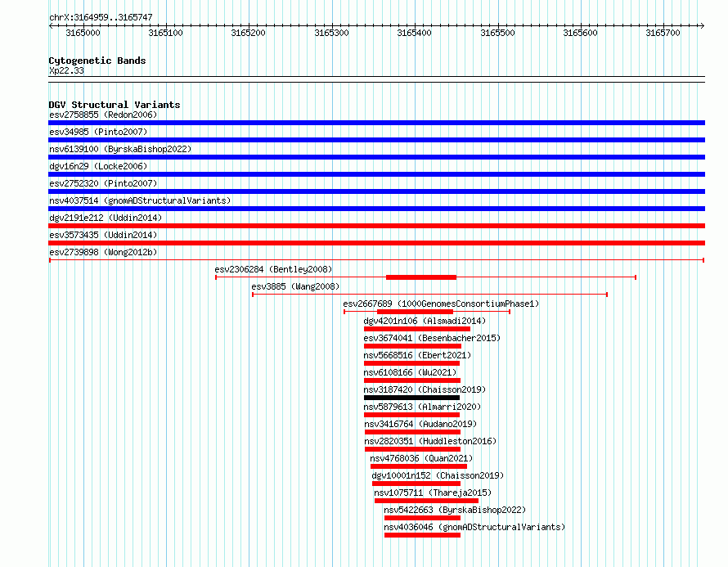Open esv2752320 (Pinto2007) variant label
This screenshot has width=728, height=567.
click(103, 183)
